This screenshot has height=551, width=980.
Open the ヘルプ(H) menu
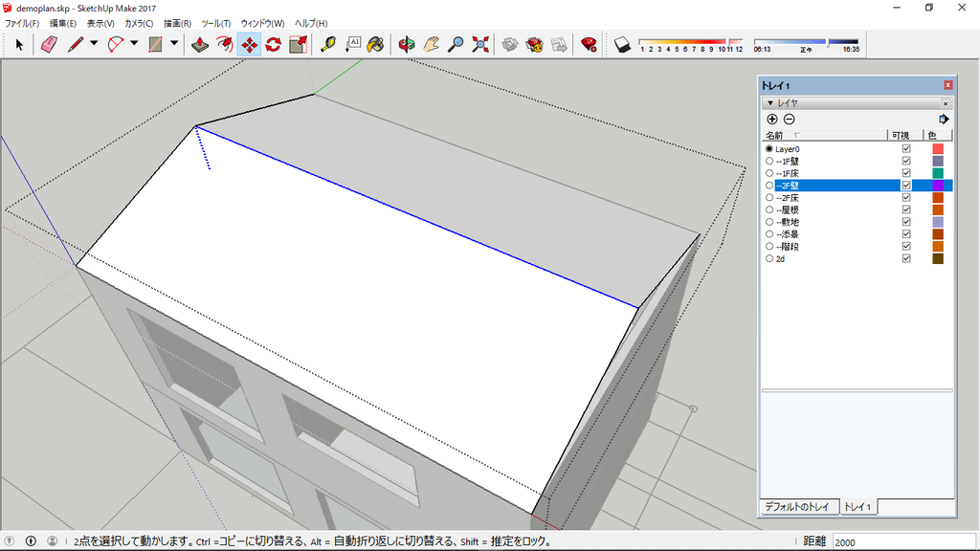(311, 23)
